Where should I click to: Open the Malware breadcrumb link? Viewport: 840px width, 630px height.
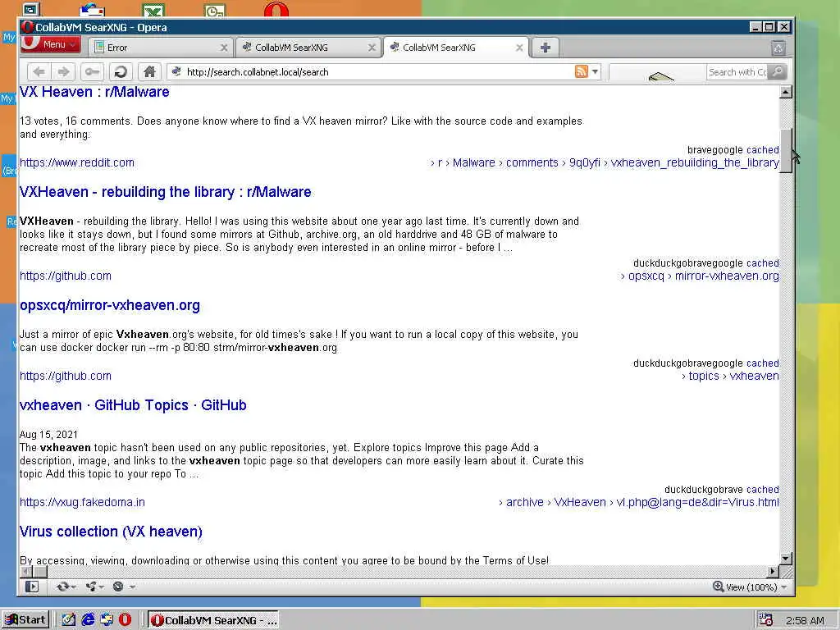(473, 163)
